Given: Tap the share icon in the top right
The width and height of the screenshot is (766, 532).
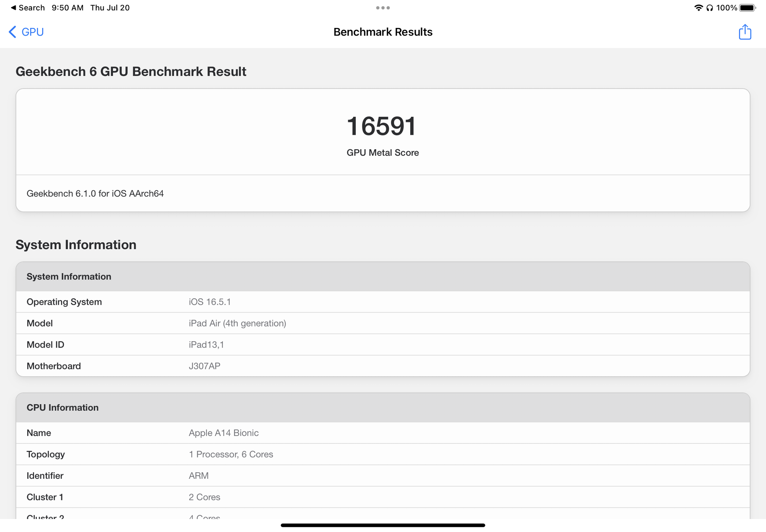Looking at the screenshot, I should 745,32.
